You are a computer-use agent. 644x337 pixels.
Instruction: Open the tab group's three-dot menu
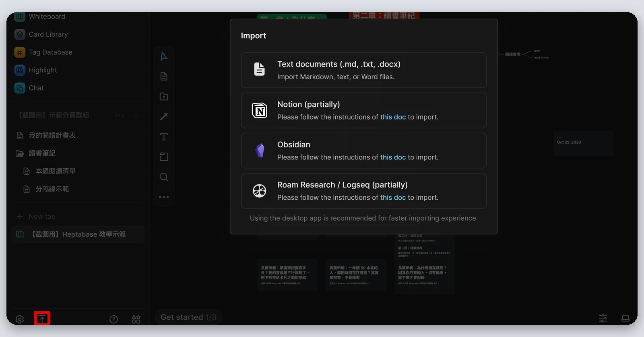119,116
